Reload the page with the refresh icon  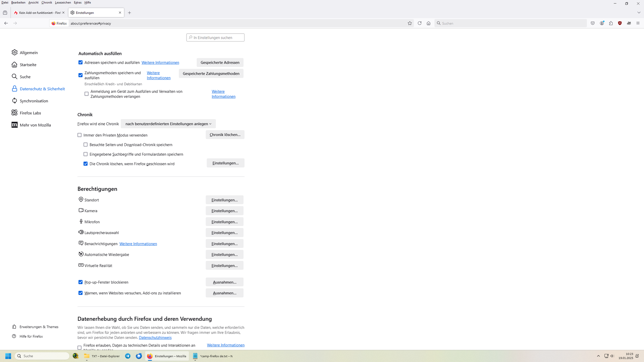click(419, 23)
